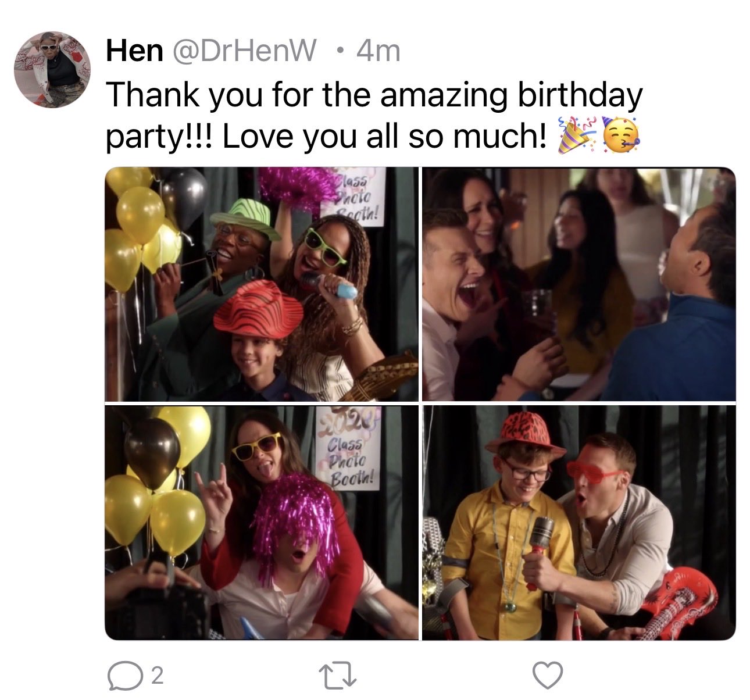750x700 pixels.
Task: Like the tweet with the heart icon
Action: click(548, 676)
